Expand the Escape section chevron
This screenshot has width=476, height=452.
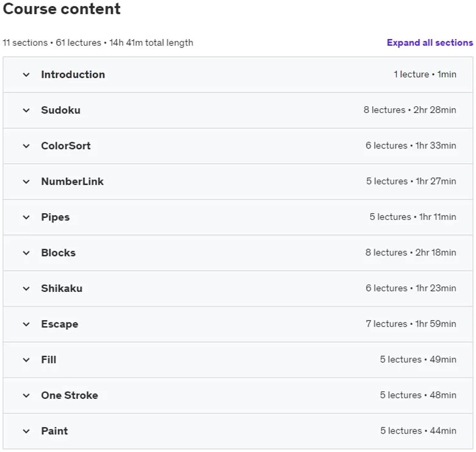pos(26,324)
